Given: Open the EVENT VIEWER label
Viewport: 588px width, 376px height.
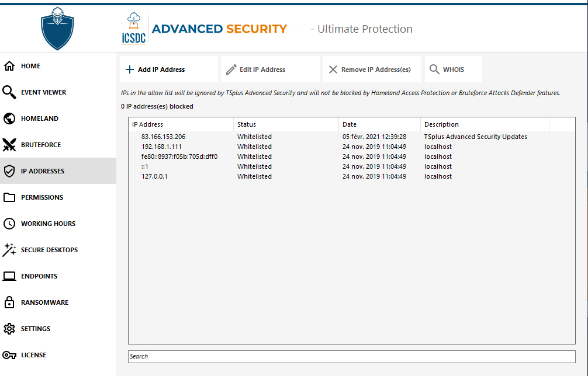Looking at the screenshot, I should [x=43, y=92].
